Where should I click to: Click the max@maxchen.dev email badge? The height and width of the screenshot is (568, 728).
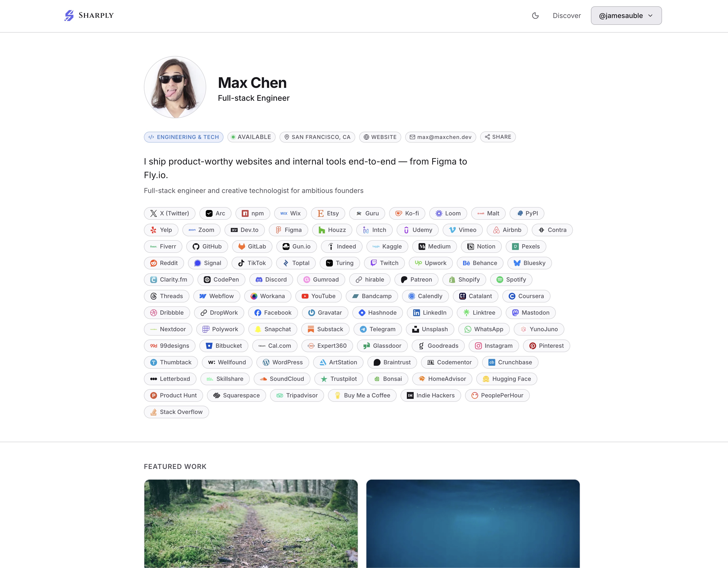click(x=440, y=137)
